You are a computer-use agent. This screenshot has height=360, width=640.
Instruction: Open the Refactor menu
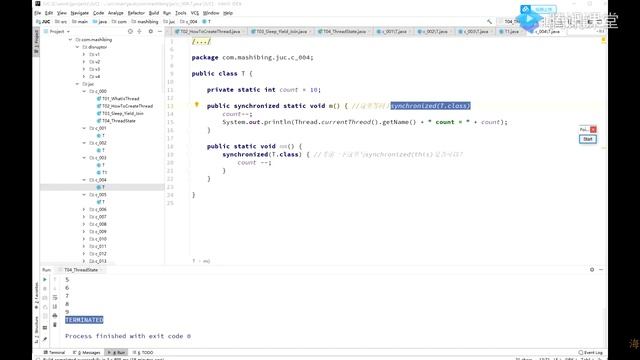tap(136, 13)
